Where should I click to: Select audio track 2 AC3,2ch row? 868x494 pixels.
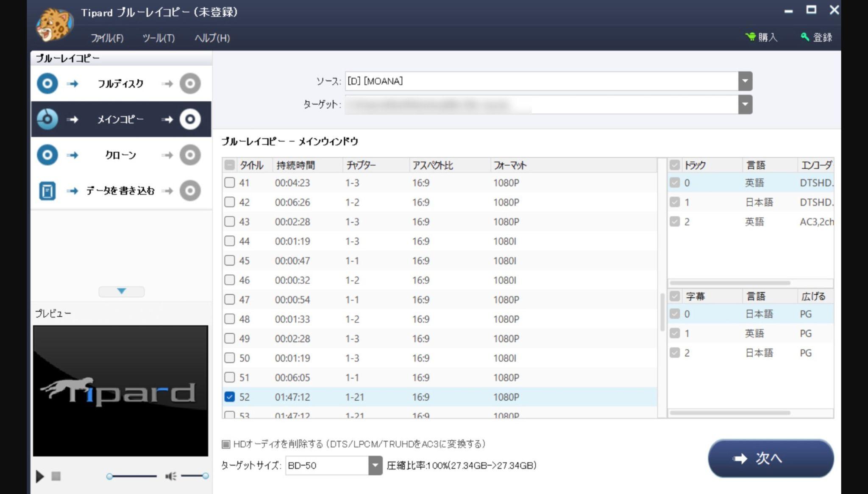pyautogui.click(x=751, y=222)
